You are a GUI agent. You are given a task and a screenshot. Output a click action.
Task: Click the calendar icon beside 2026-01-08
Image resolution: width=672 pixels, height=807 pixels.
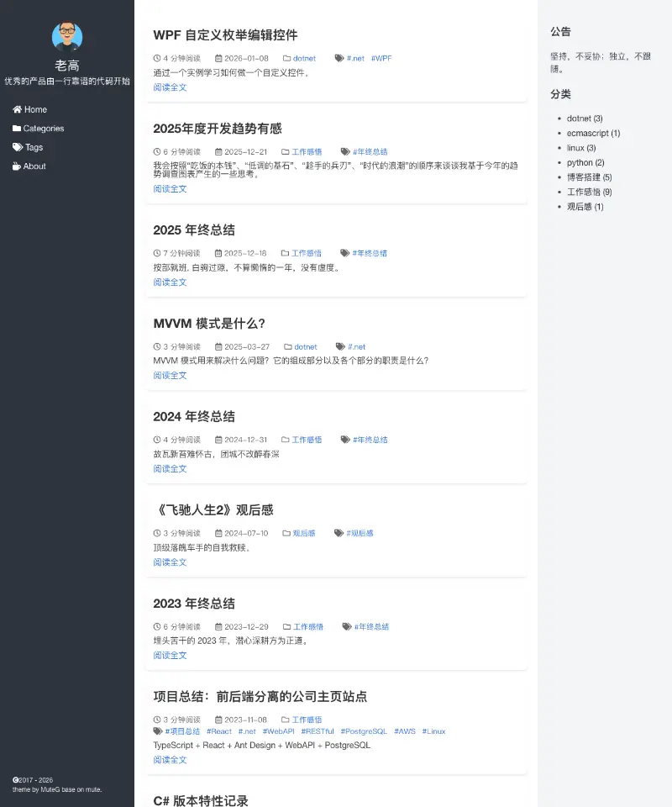(x=218, y=58)
